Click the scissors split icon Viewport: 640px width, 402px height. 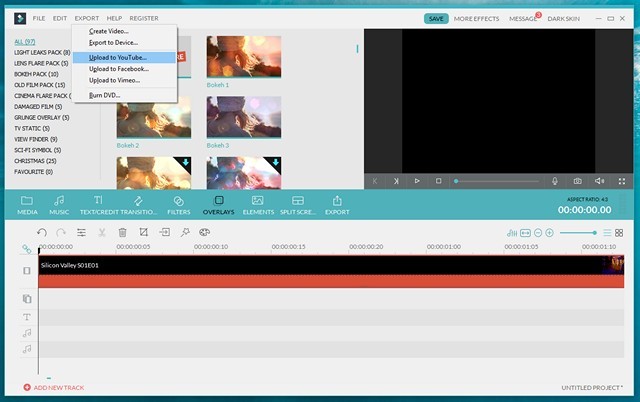pyautogui.click(x=102, y=232)
